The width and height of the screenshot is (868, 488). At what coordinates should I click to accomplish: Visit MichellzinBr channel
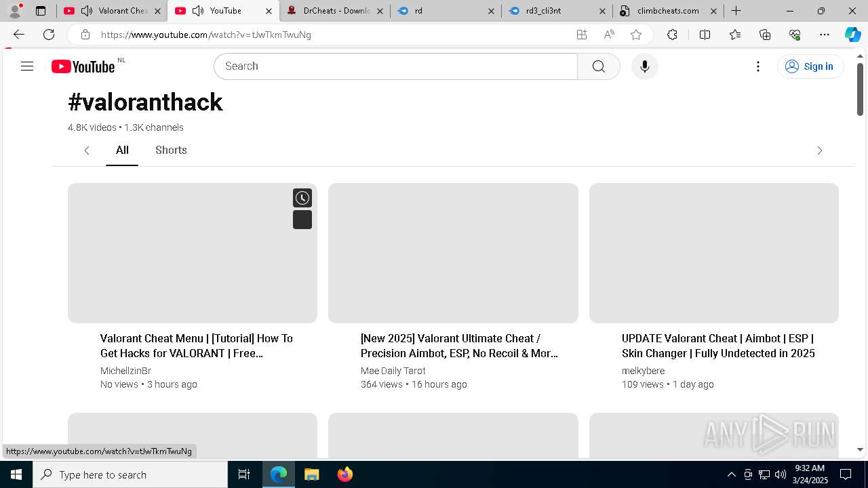pyautogui.click(x=125, y=371)
